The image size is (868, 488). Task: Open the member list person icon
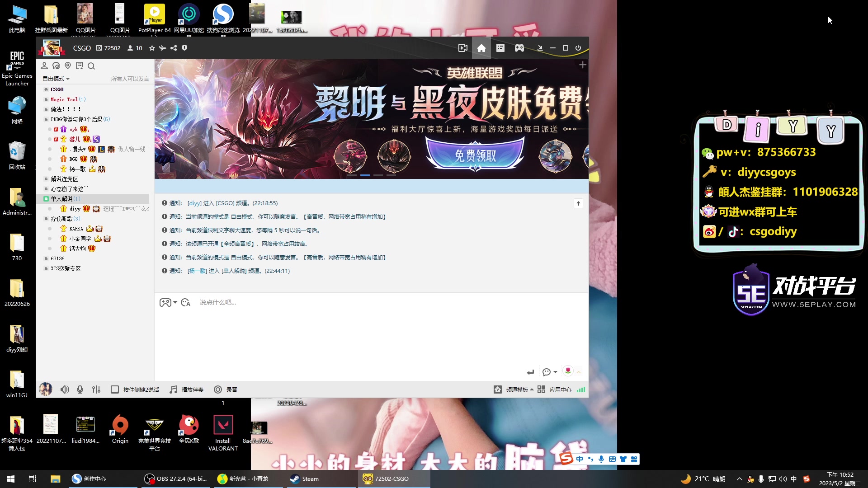tap(44, 66)
